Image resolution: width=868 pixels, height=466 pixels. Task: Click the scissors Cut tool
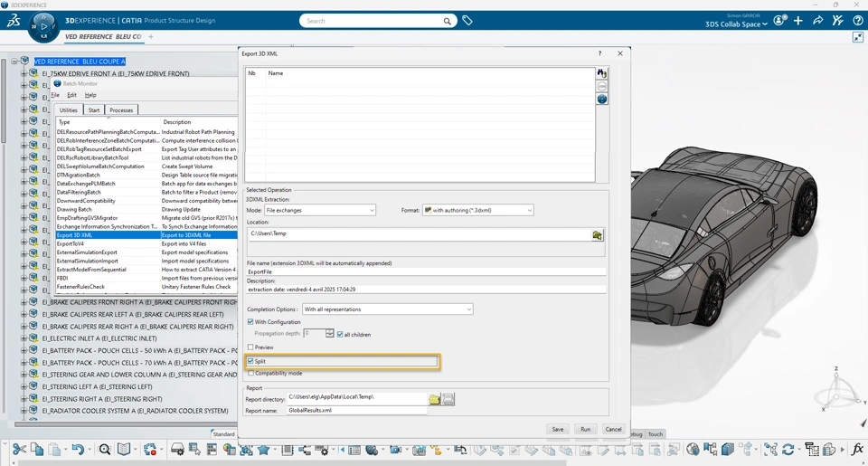pyautogui.click(x=19, y=450)
